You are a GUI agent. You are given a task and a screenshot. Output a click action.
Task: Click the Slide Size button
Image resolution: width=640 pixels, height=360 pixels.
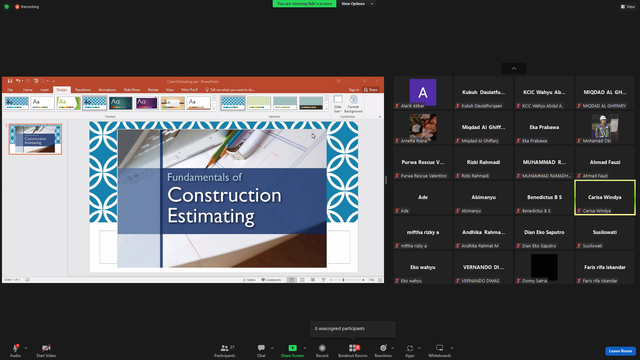(338, 104)
